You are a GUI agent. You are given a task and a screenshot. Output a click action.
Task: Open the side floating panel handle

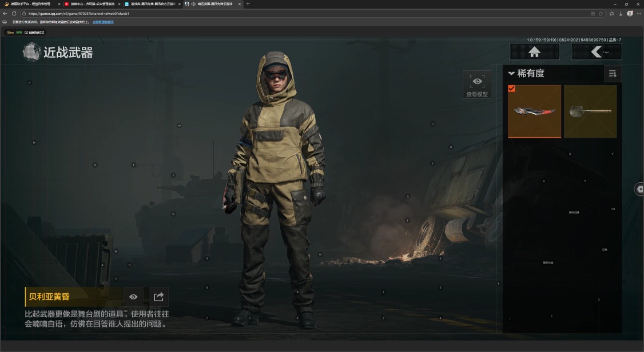click(639, 189)
